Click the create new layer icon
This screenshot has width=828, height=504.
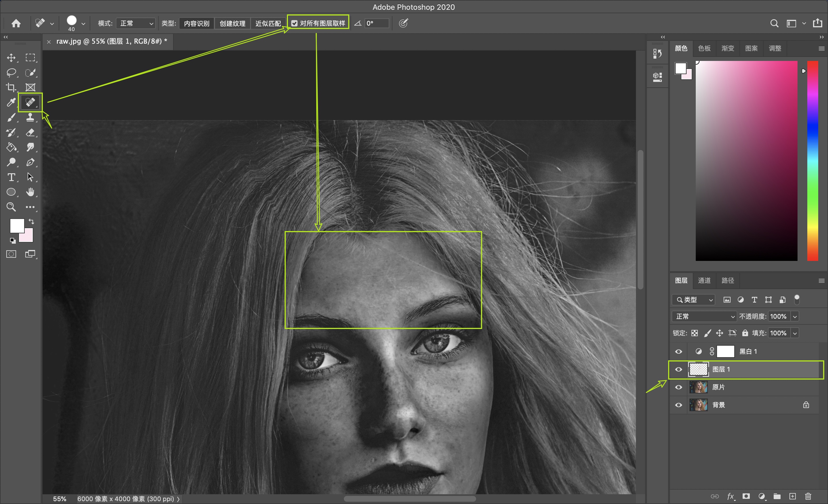click(x=792, y=496)
